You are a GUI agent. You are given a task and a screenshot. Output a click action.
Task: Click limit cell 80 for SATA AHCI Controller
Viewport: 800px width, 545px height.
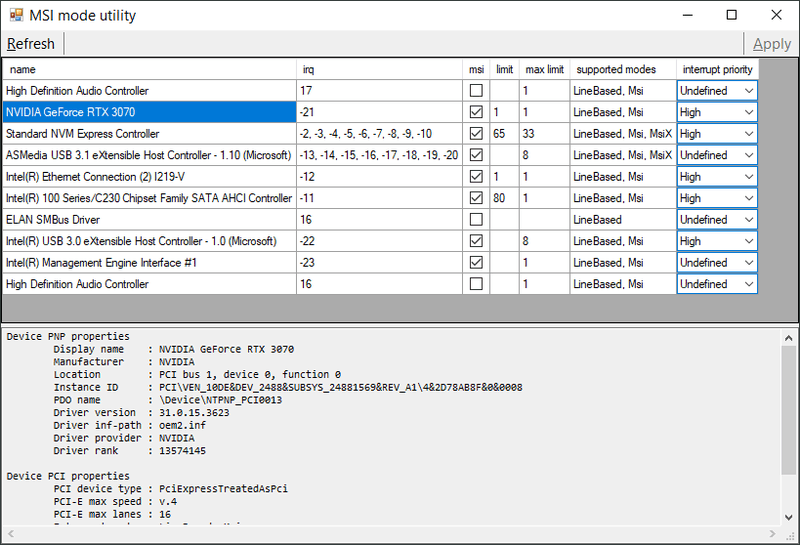(504, 198)
